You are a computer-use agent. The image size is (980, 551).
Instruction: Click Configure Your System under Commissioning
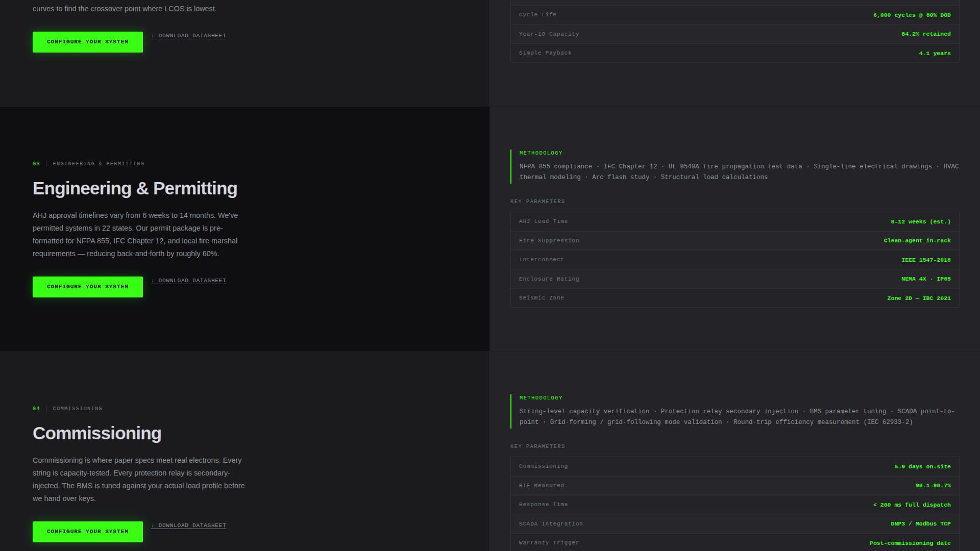click(x=87, y=531)
